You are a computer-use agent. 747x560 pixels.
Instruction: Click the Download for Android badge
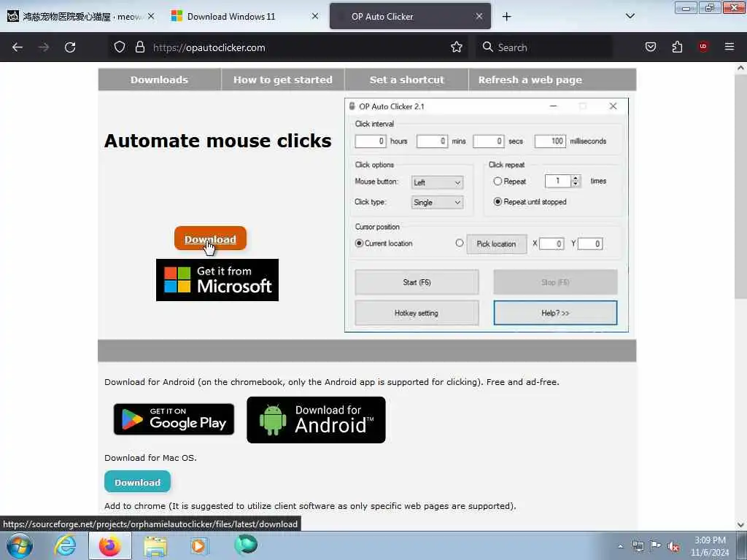coord(316,420)
